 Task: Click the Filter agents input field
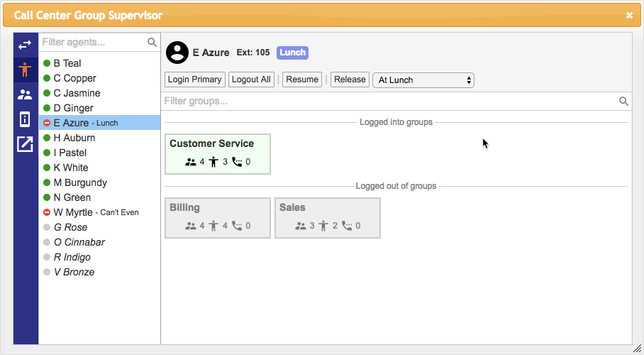(92, 43)
